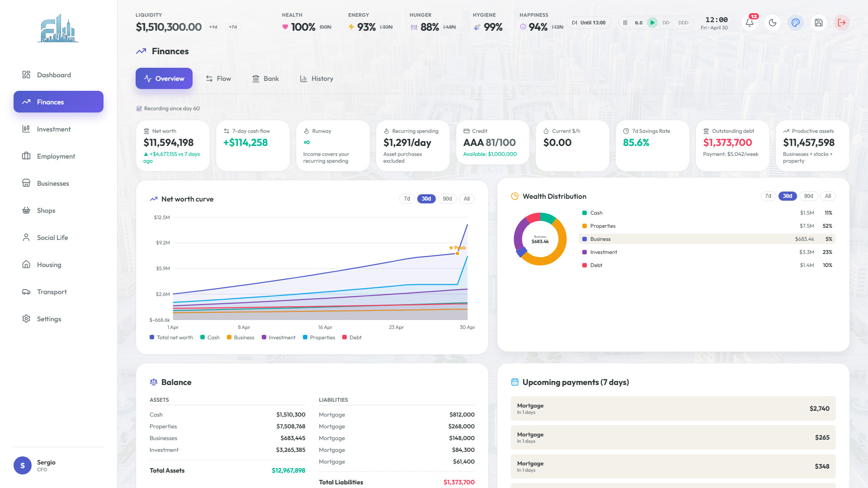The width and height of the screenshot is (868, 488).
Task: Set Wealth Distribution range to 90d
Action: click(x=808, y=196)
